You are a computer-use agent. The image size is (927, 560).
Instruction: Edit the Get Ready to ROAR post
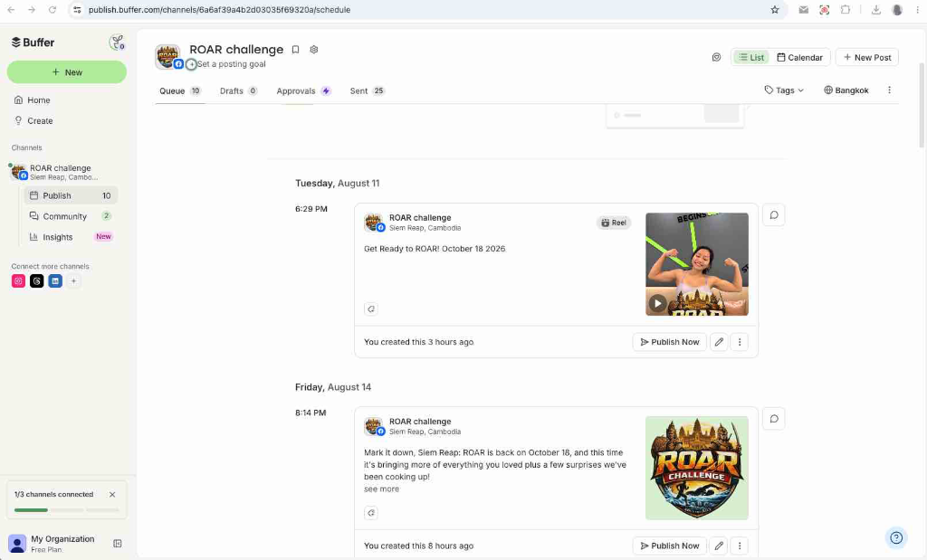coord(719,342)
